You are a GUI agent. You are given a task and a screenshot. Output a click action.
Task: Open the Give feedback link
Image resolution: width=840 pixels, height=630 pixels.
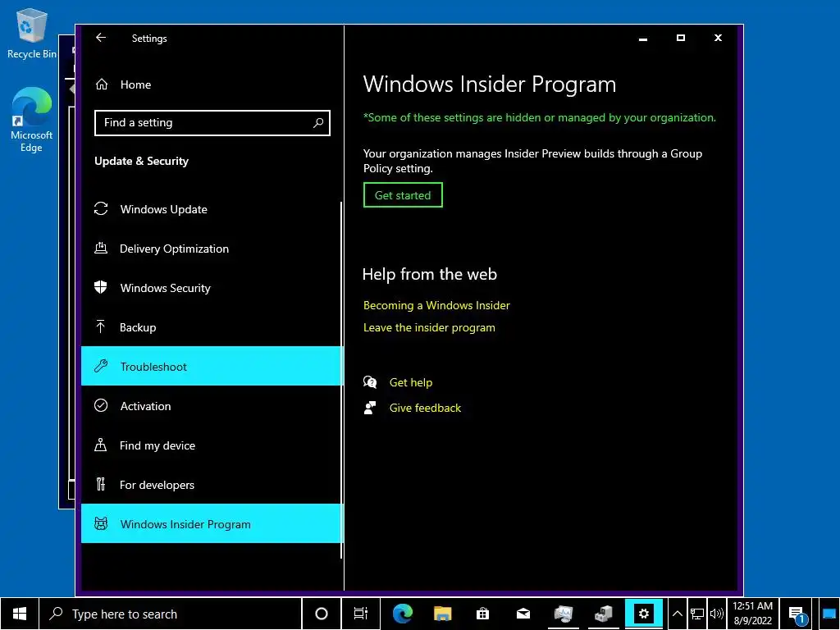click(x=426, y=408)
